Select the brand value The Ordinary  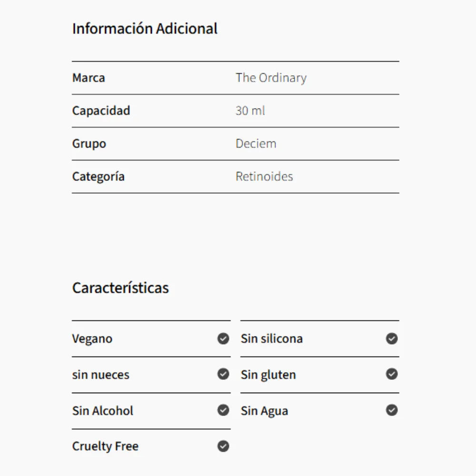pos(271,78)
